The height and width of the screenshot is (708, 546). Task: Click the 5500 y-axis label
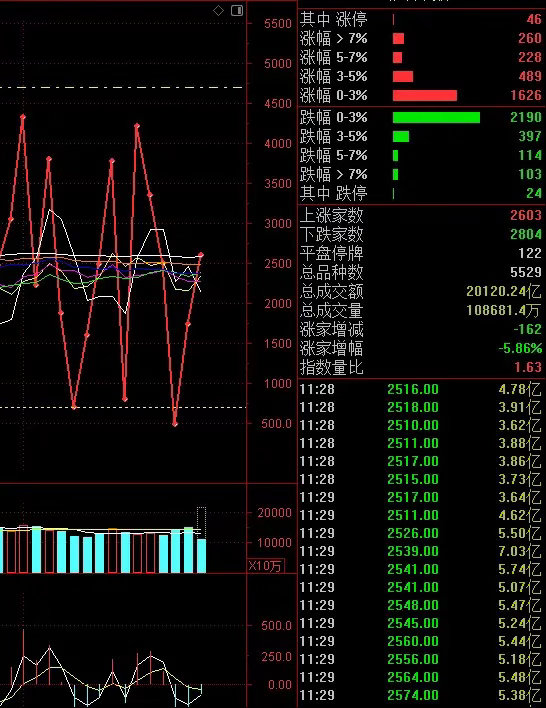[x=278, y=24]
